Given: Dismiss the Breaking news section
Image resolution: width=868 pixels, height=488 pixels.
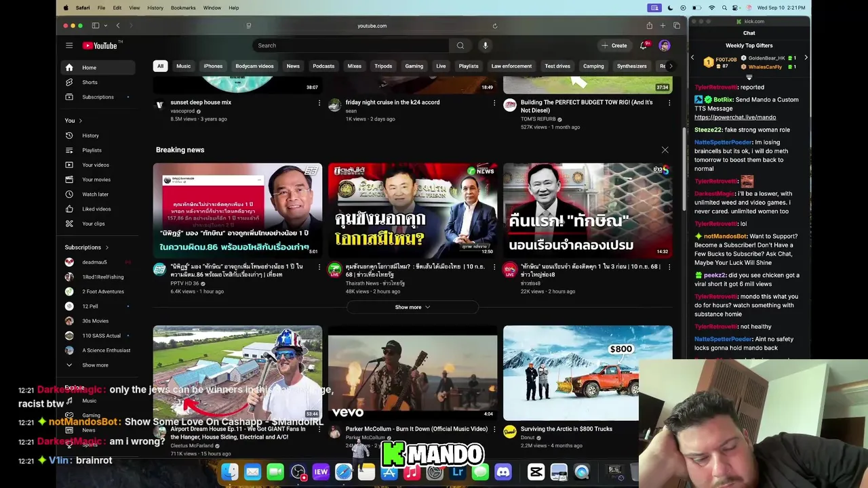Looking at the screenshot, I should point(665,150).
